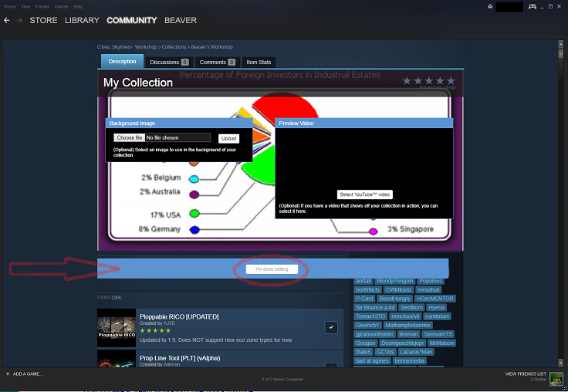Open the Ploppable RICO thumbnail
The height and width of the screenshot is (392, 568).
pos(117,328)
